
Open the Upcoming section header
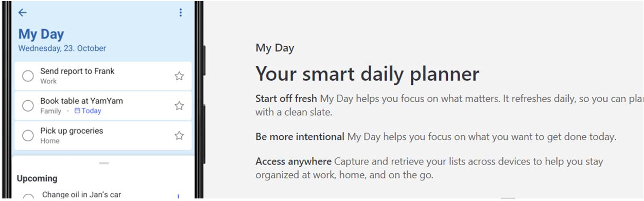(37, 178)
